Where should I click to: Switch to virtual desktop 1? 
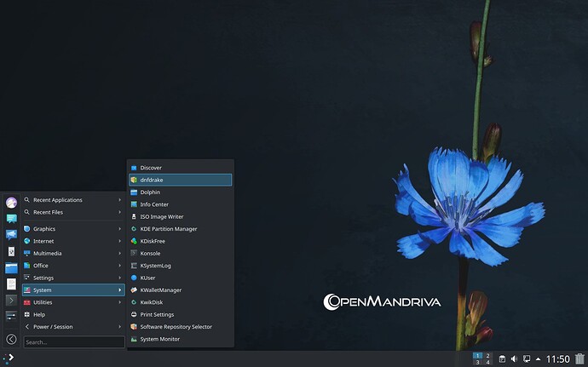coord(477,355)
